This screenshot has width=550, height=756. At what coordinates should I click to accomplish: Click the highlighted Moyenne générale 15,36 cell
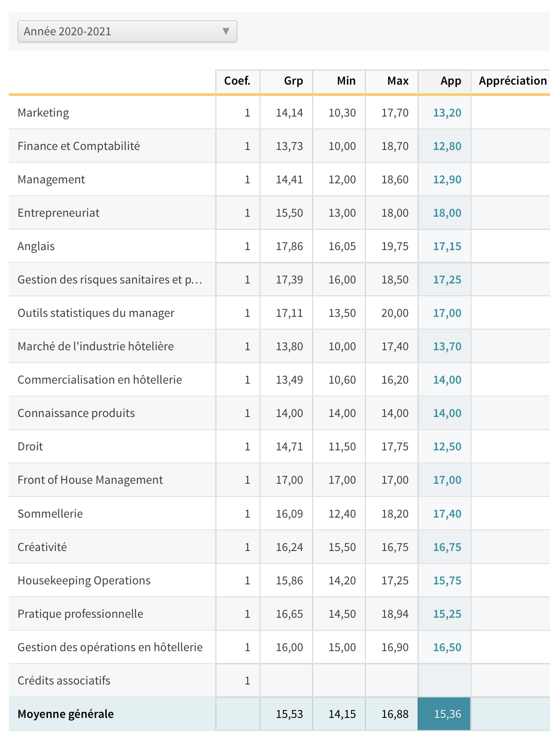(447, 714)
